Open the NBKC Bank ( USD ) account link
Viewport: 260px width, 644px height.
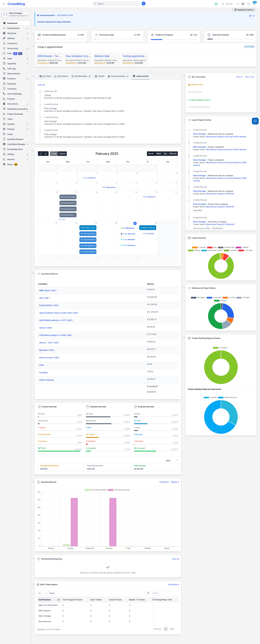coord(48,290)
